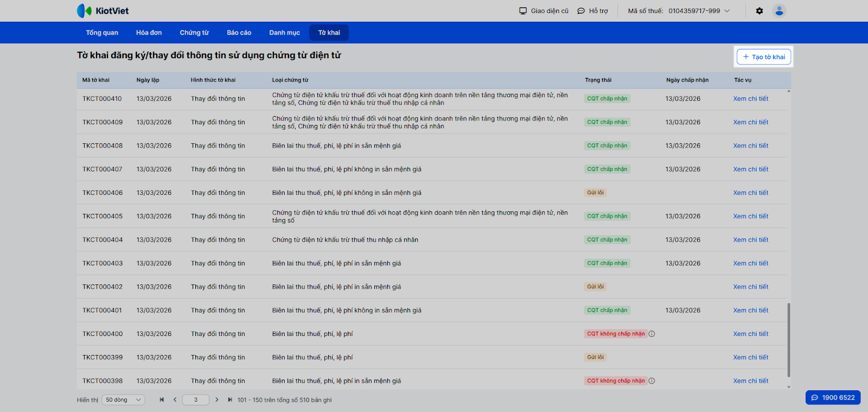Click CQT chấp nhận badge of TKCT000410
868x412 pixels.
(x=607, y=99)
